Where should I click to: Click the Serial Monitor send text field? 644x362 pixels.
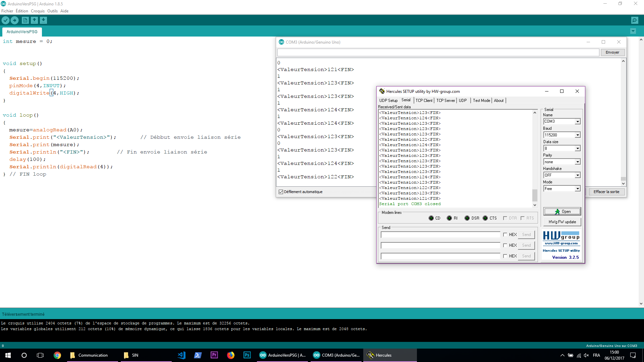438,53
